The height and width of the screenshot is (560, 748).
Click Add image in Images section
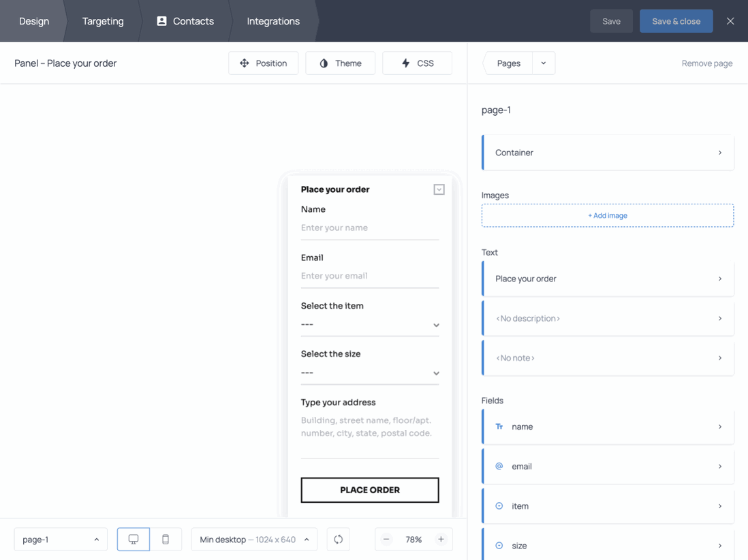[x=607, y=215]
